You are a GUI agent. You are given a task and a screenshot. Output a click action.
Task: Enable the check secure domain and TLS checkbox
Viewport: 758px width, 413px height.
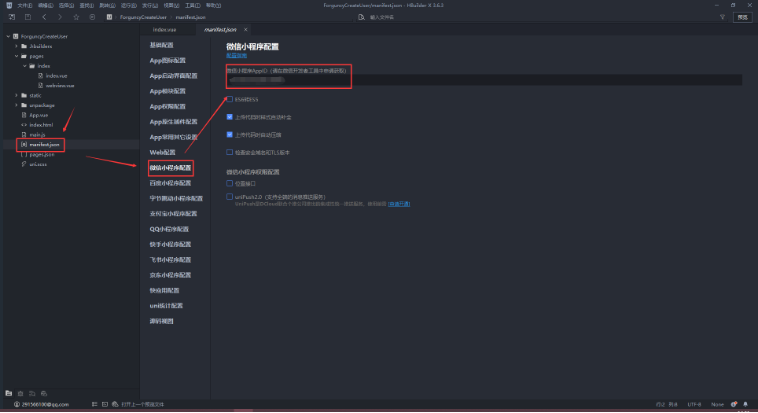[x=230, y=152]
